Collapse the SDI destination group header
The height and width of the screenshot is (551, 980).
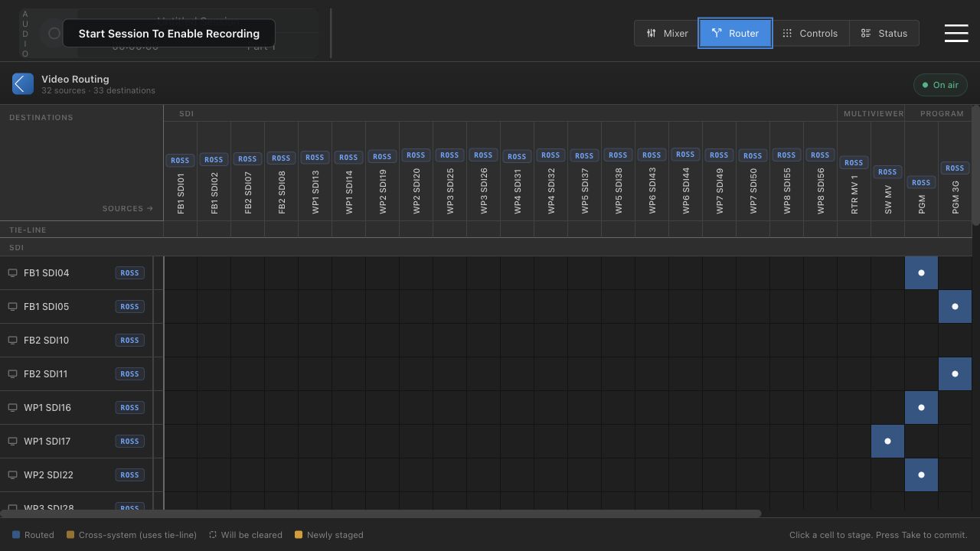(186, 113)
